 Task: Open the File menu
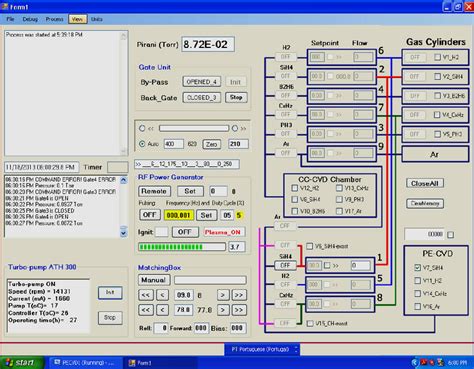[10, 19]
